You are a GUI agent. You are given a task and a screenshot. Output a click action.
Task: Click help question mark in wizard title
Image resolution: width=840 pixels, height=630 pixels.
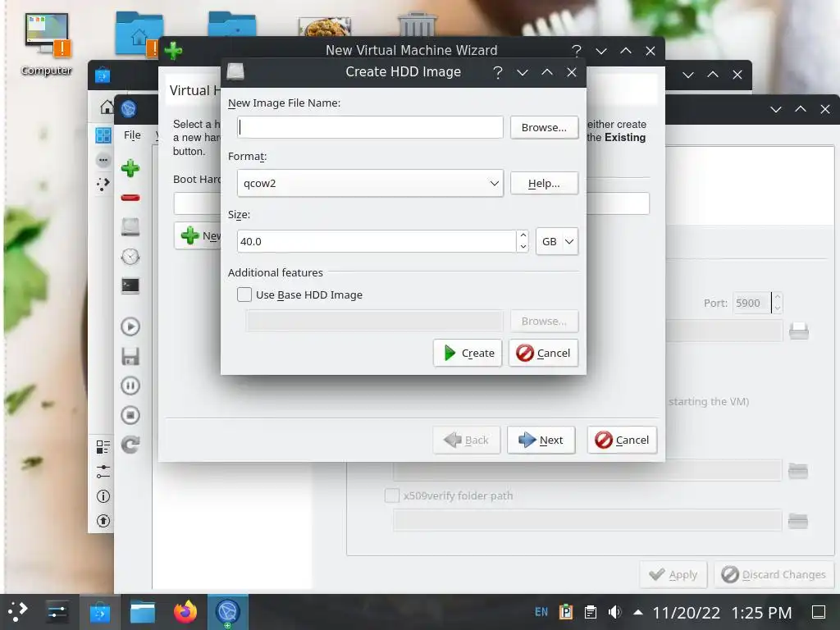pyautogui.click(x=577, y=51)
